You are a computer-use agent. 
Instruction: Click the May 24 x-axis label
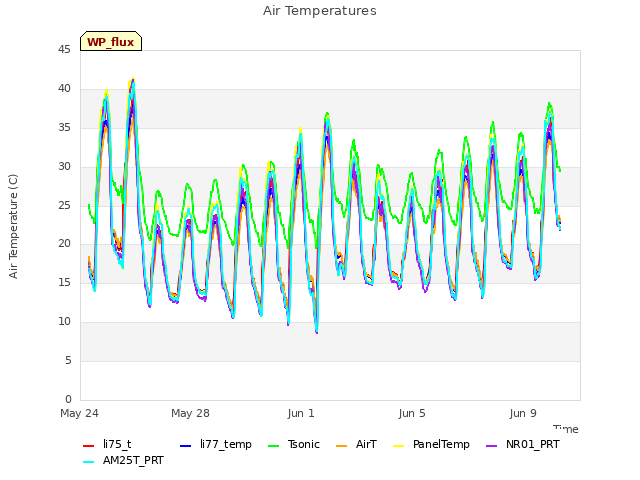79,413
